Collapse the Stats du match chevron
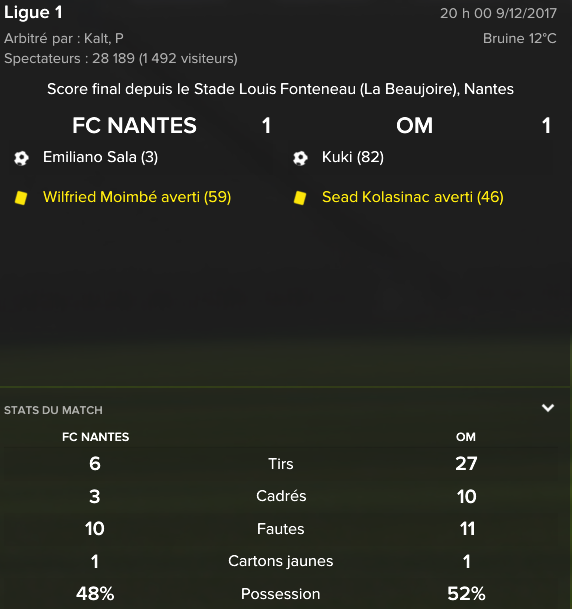Screen dimensions: 572x609 548,408
